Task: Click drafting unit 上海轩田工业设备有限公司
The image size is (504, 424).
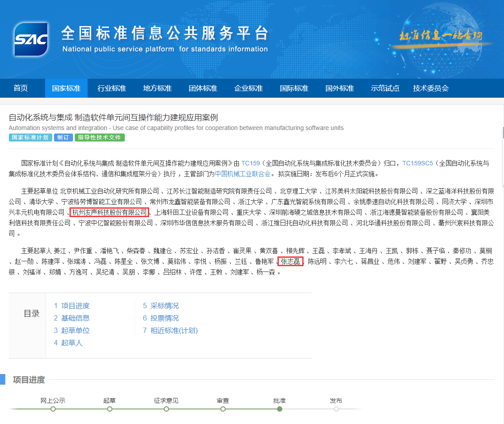Action: (x=192, y=212)
